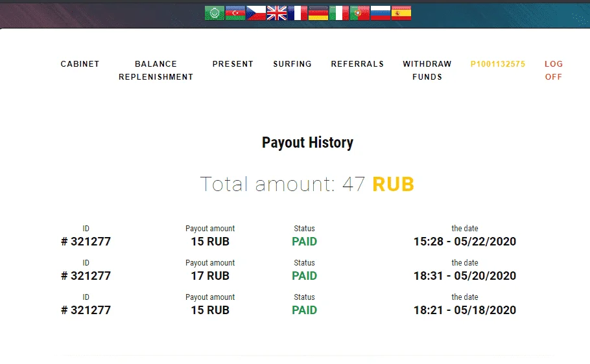Select the French flag language

coord(298,13)
